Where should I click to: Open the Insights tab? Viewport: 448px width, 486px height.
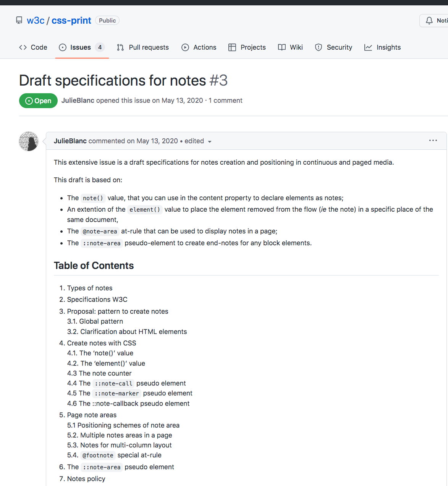[388, 47]
